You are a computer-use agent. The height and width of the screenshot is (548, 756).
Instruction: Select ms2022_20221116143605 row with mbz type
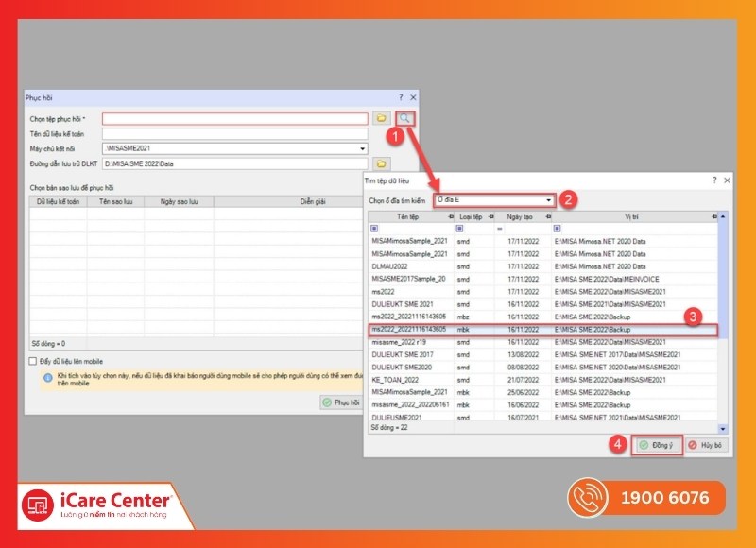click(x=542, y=317)
